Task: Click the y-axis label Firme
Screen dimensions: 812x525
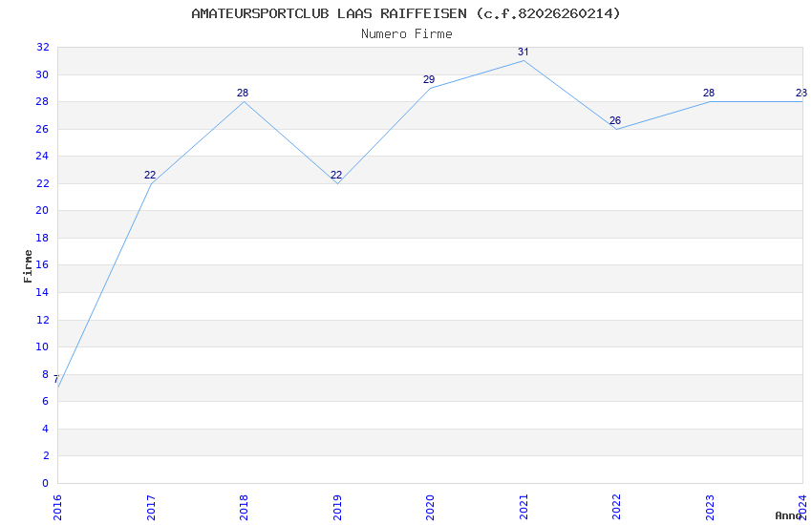Action: [28, 266]
